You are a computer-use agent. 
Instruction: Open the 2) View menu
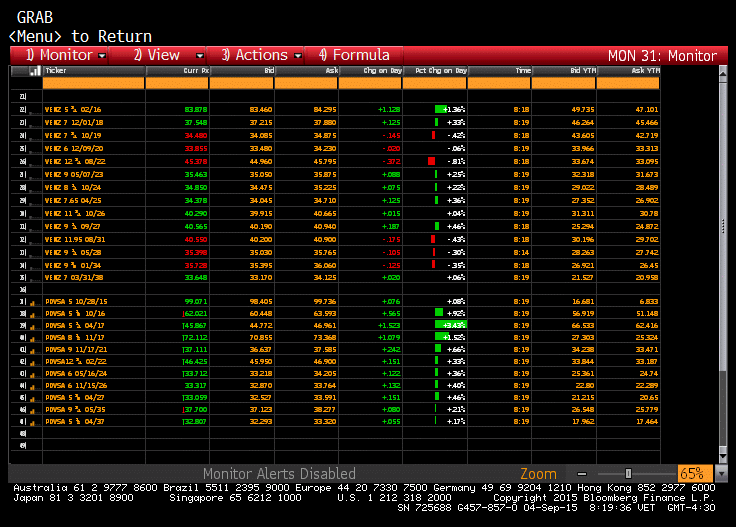(x=157, y=55)
